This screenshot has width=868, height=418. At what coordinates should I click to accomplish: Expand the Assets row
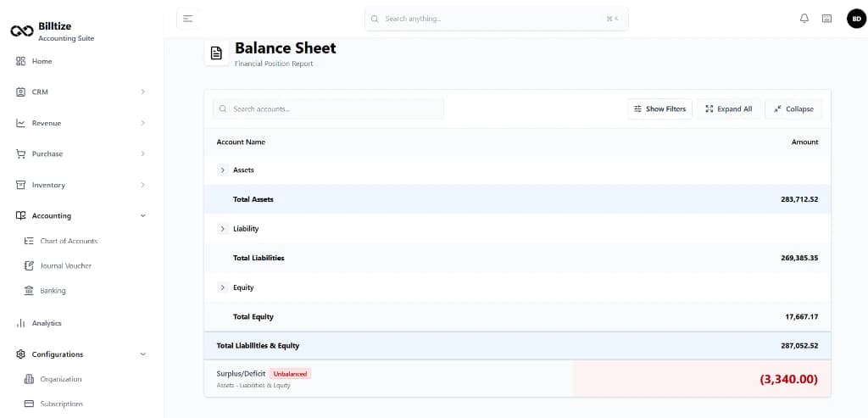223,170
